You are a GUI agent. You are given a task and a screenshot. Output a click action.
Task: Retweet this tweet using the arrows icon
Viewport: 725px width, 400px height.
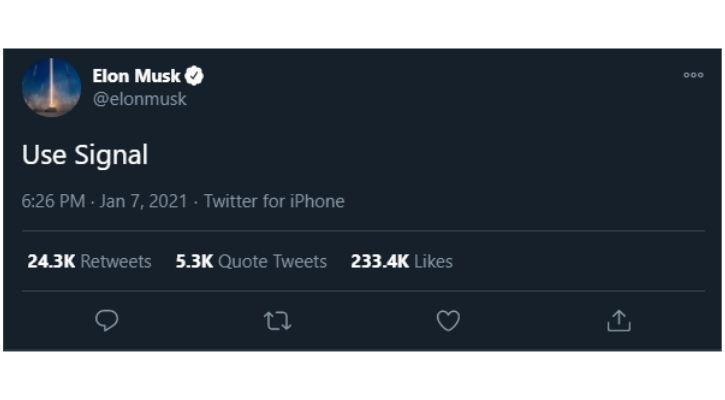[277, 320]
